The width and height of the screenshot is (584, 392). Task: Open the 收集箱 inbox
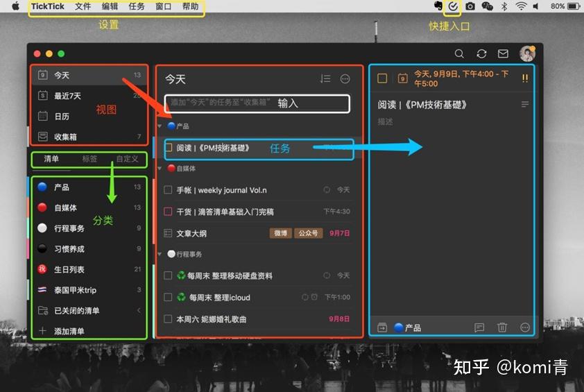point(89,137)
